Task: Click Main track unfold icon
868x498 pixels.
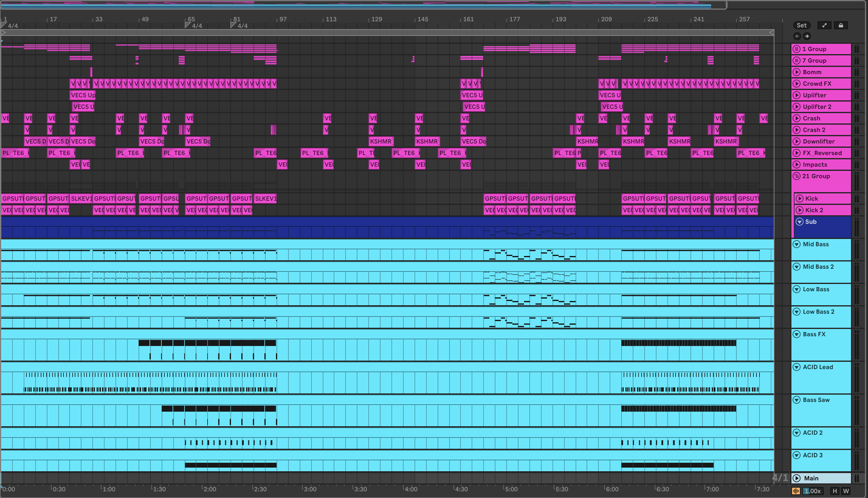Action: [797, 478]
